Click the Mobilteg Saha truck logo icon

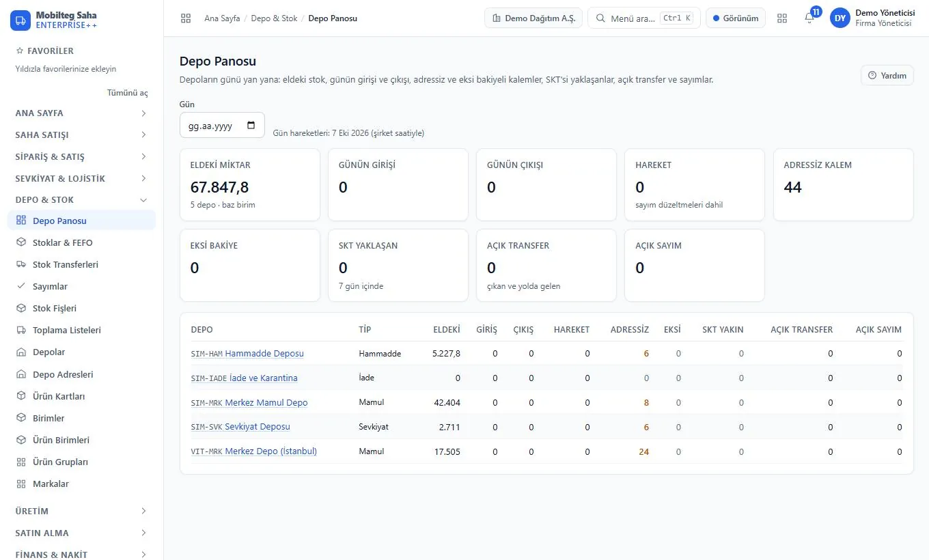20,20
